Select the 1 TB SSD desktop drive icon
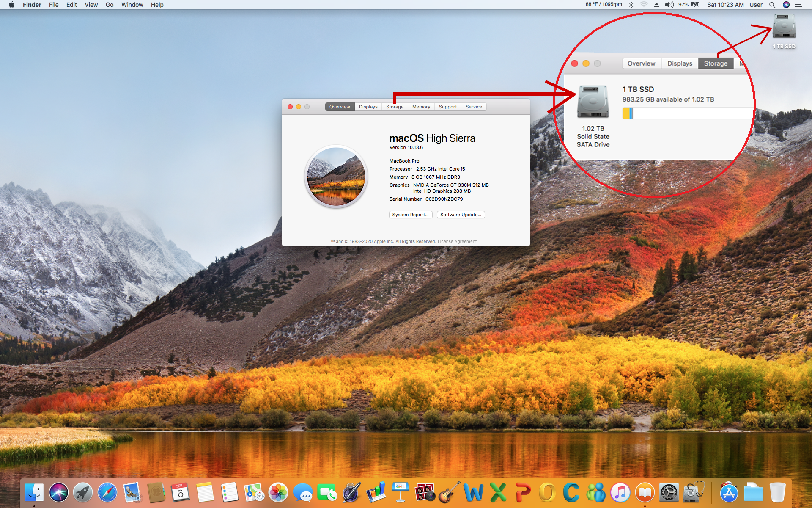 [x=784, y=27]
